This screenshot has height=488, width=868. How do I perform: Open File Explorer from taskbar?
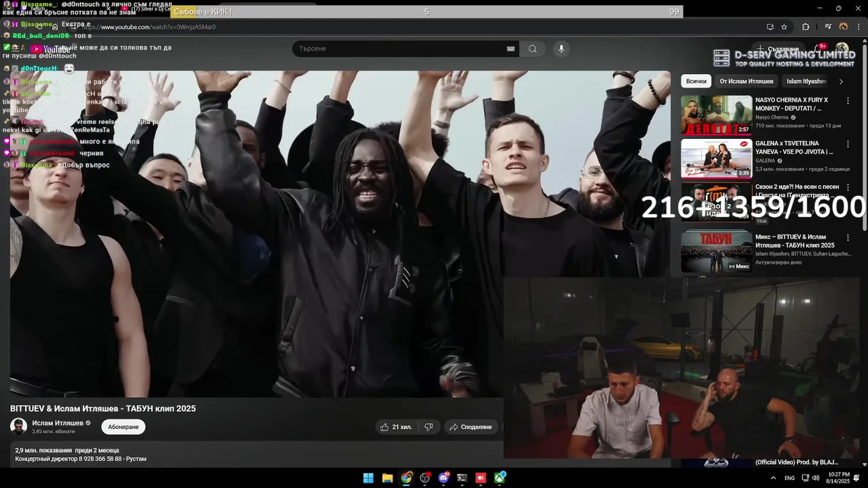[387, 478]
